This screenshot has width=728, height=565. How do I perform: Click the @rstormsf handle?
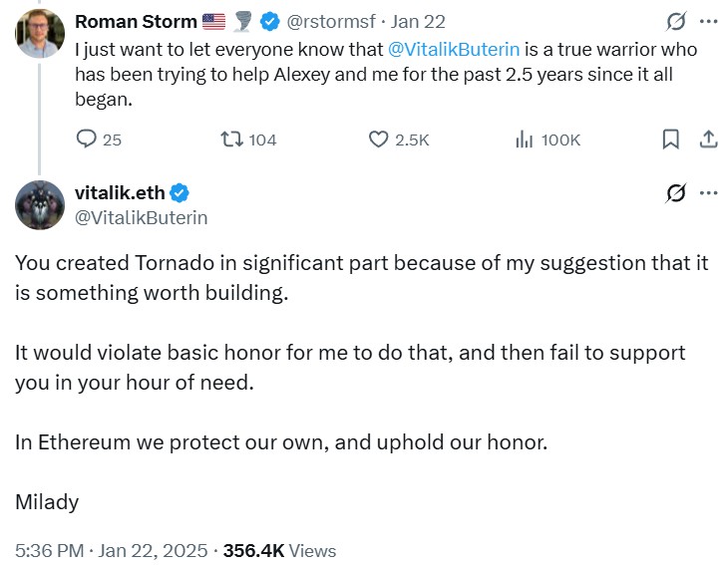[325, 22]
